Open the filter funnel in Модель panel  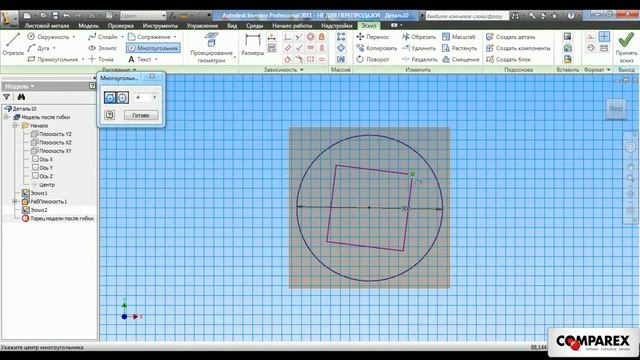(7, 97)
